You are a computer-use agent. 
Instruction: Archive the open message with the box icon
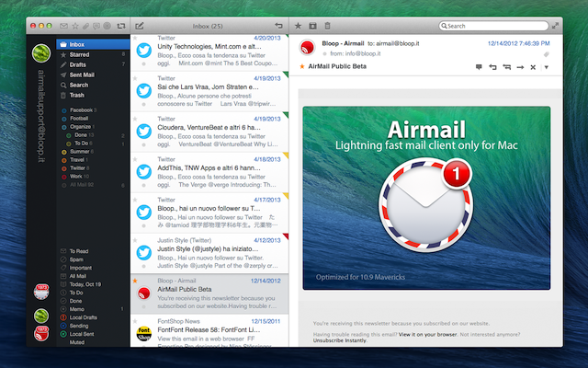[312, 26]
